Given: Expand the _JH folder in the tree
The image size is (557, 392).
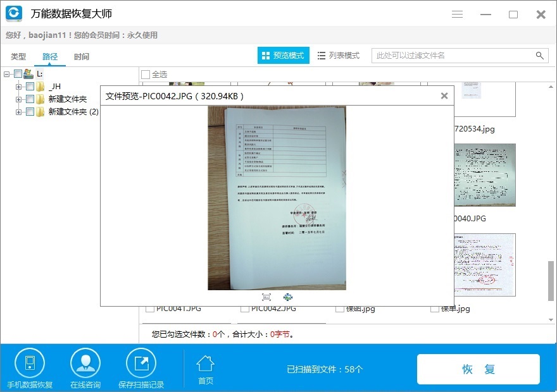Looking at the screenshot, I should coord(20,85).
